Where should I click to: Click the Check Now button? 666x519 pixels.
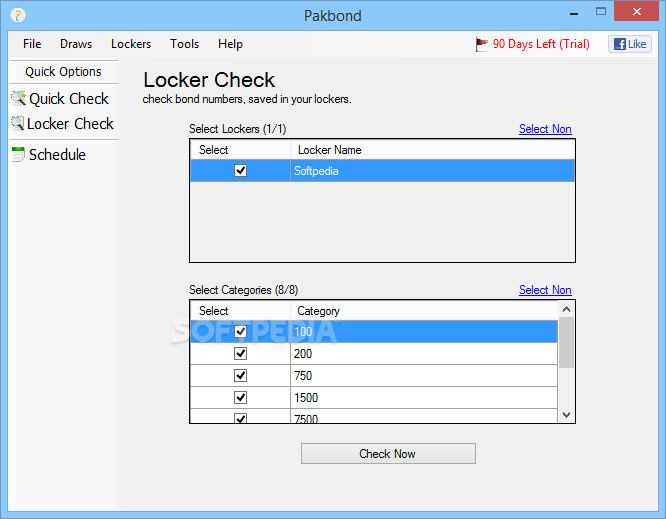pyautogui.click(x=388, y=454)
